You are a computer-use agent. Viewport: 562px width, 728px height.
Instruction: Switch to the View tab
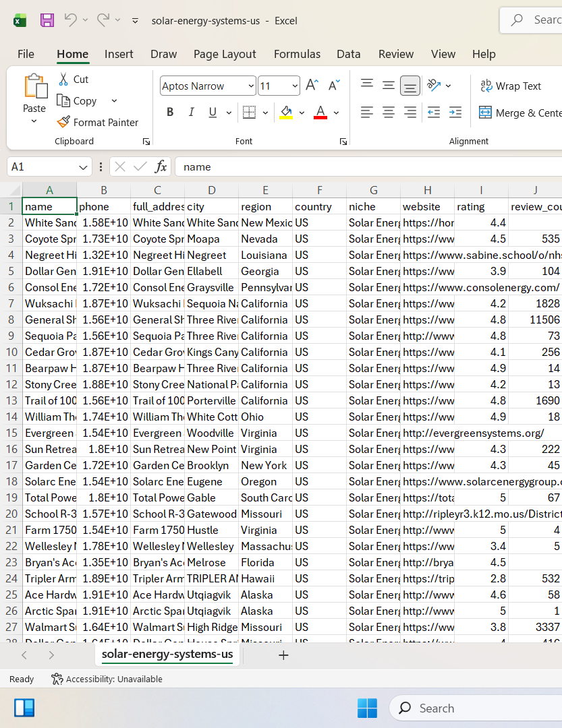tap(443, 54)
